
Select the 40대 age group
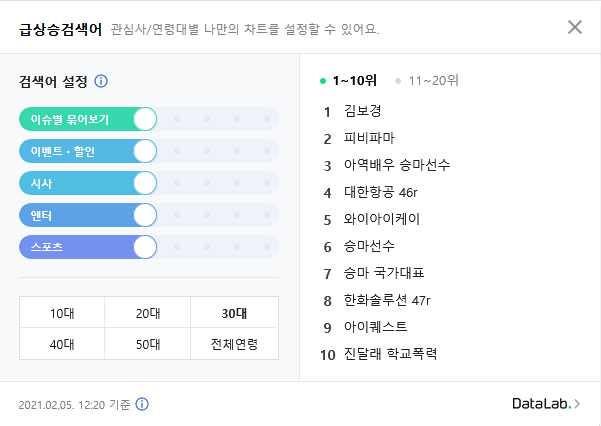pyautogui.click(x=62, y=344)
